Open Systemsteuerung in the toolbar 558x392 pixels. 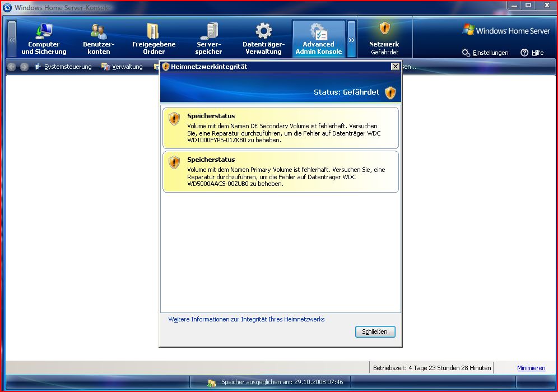pos(63,67)
